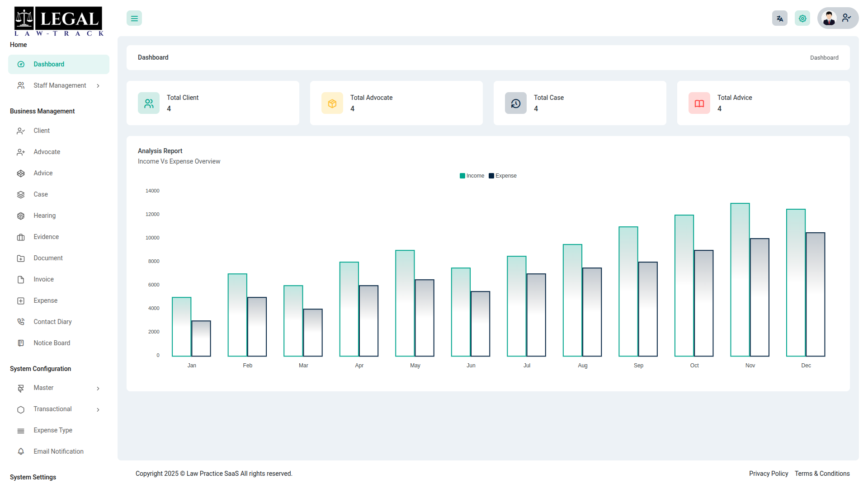
Task: Open the Privacy Policy link
Action: tap(769, 474)
